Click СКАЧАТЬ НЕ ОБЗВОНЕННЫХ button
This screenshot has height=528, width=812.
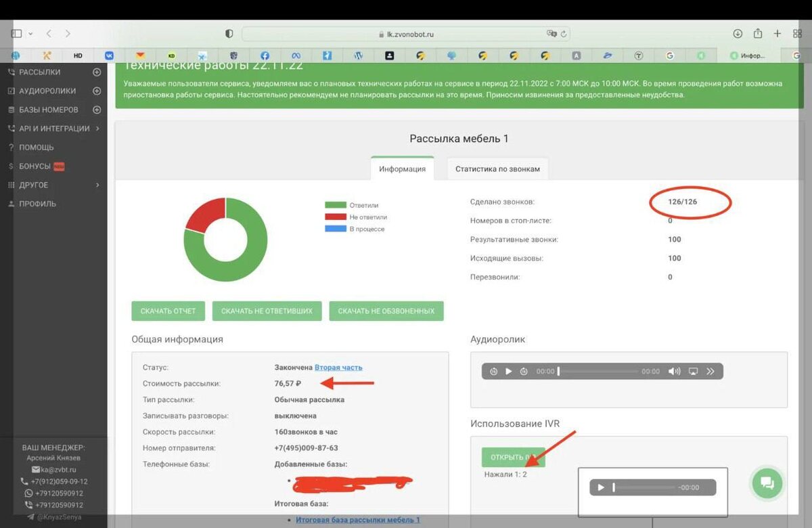386,311
